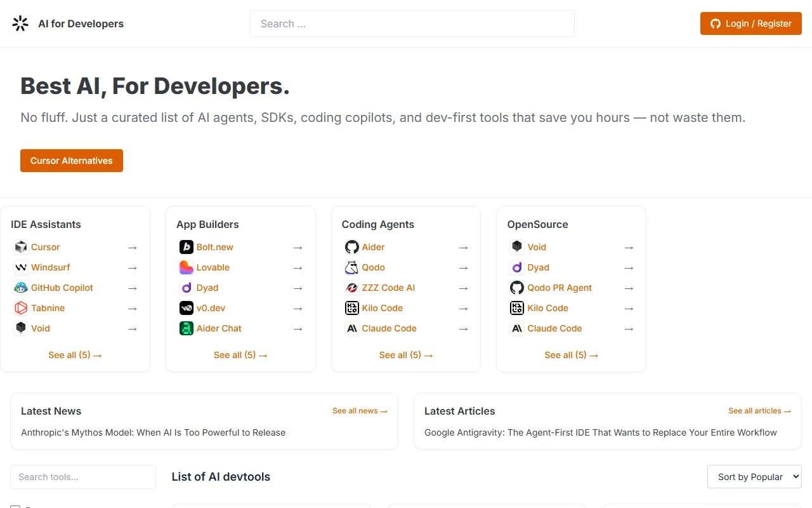
Task: Click the Void icon under IDE Assistants
Action: 21,328
